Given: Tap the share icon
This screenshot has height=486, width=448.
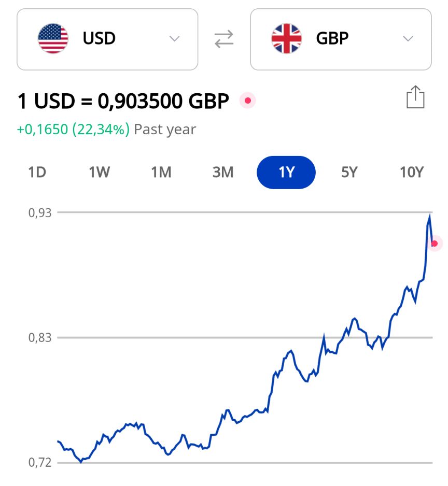Looking at the screenshot, I should pyautogui.click(x=415, y=98).
